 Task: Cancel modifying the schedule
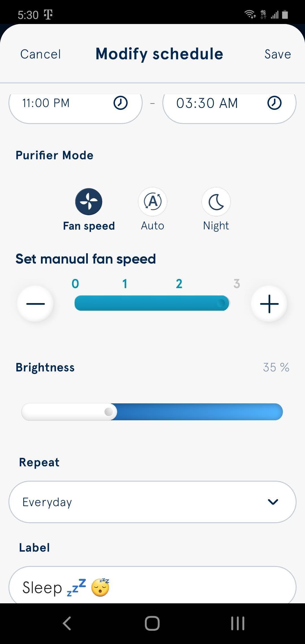click(41, 54)
